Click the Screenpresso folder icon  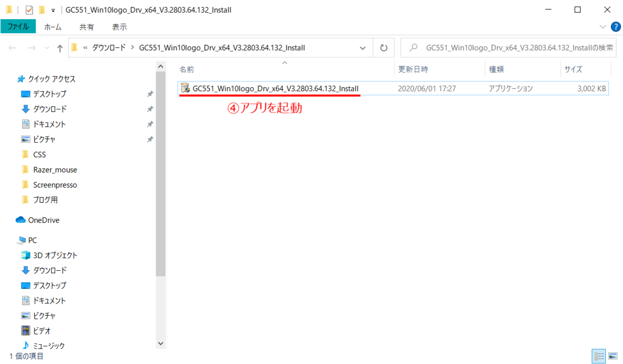coord(25,185)
